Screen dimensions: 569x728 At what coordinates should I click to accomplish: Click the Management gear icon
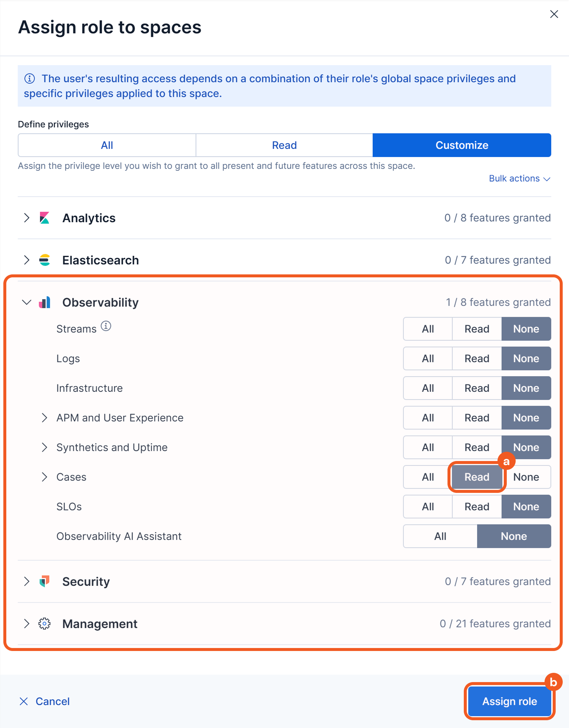pyautogui.click(x=44, y=624)
